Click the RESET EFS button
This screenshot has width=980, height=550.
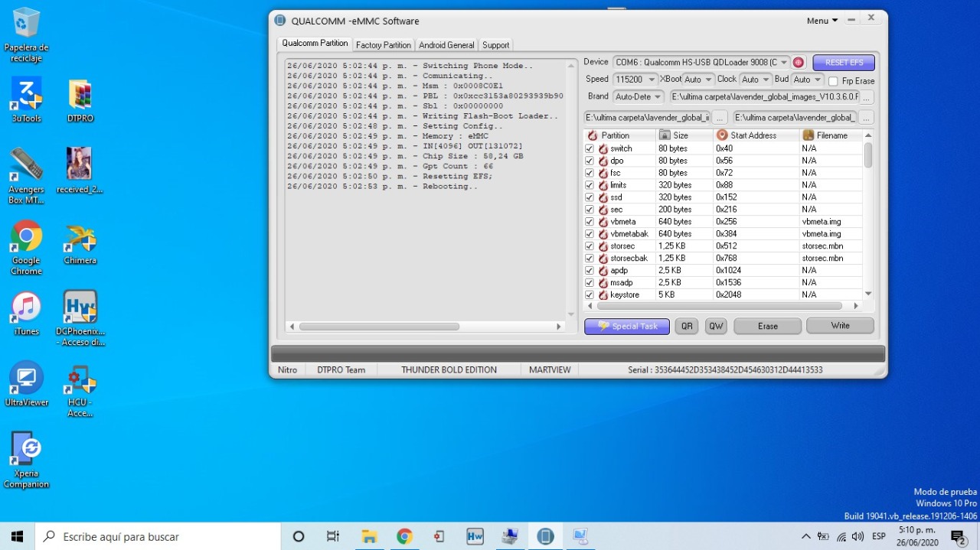coord(844,63)
